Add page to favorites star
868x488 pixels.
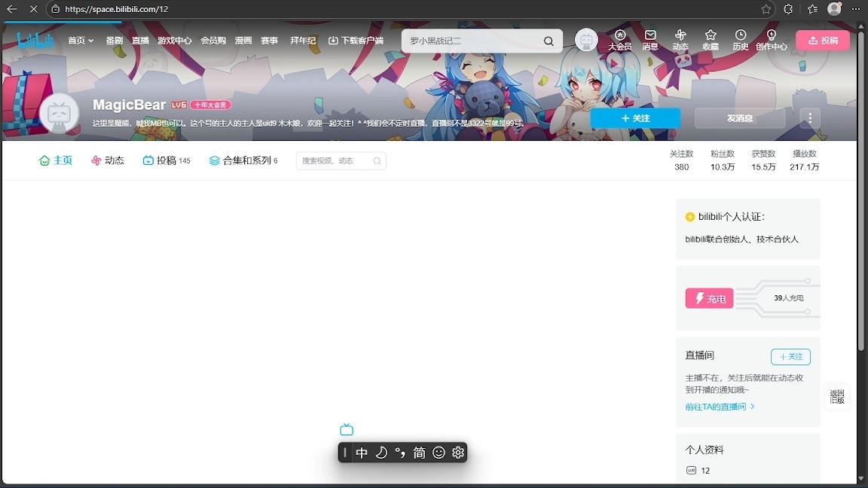pyautogui.click(x=766, y=9)
